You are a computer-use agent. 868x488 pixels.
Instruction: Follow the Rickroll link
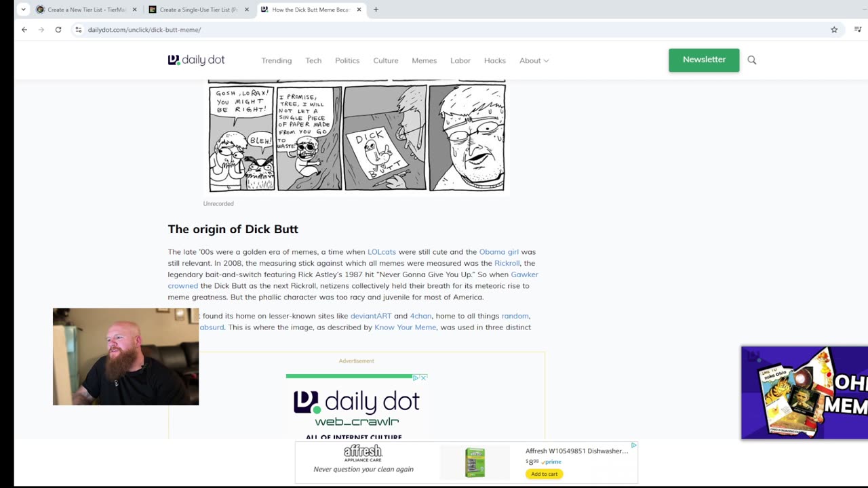click(507, 263)
